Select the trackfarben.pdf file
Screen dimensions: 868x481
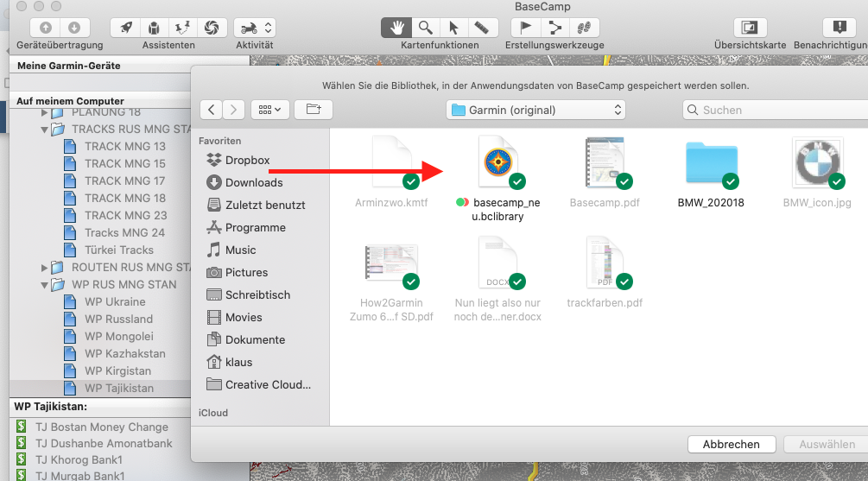605,272
